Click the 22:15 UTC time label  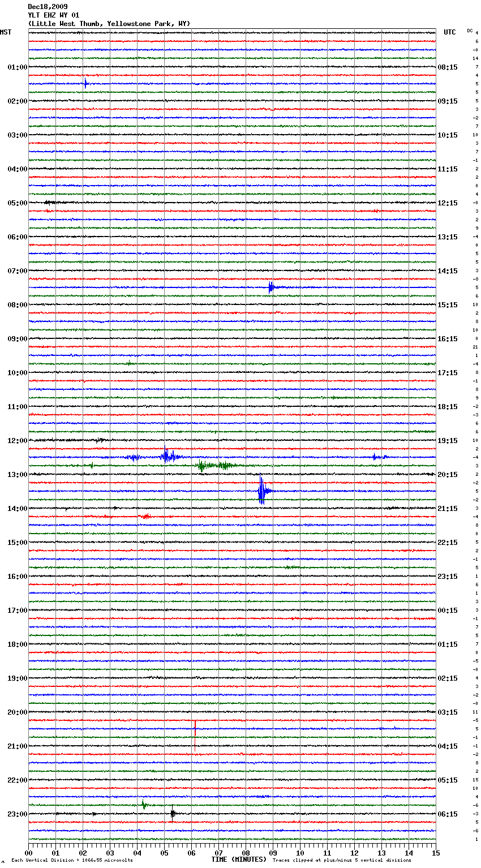click(448, 543)
